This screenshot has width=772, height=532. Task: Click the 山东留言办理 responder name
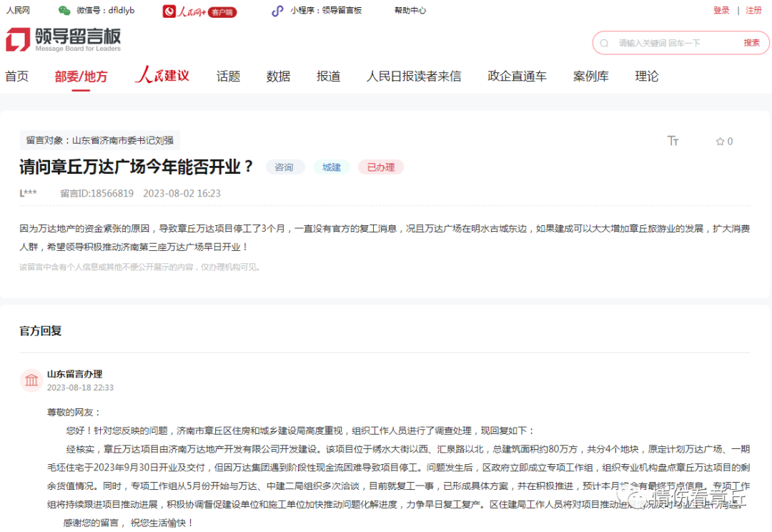click(x=75, y=375)
